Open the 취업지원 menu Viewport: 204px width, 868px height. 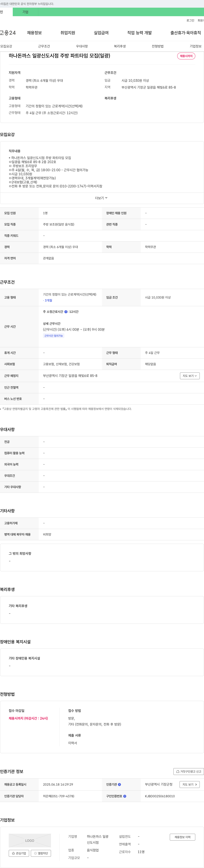point(68,33)
